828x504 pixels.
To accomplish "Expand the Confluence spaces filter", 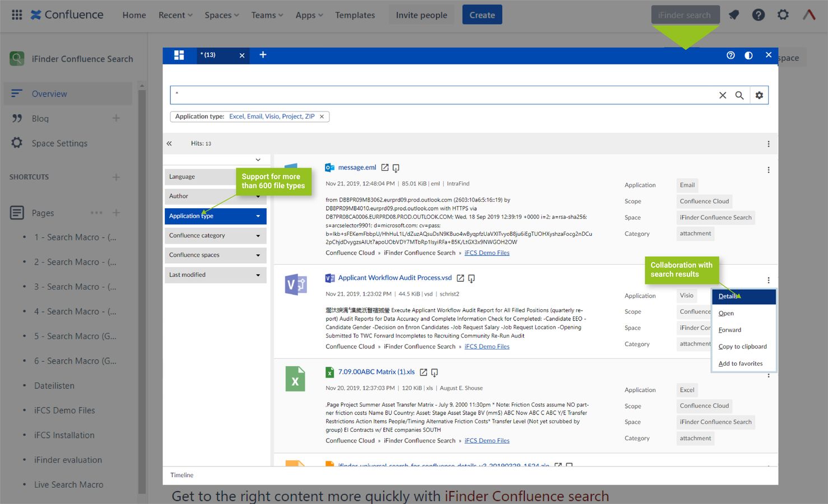I will click(x=216, y=255).
